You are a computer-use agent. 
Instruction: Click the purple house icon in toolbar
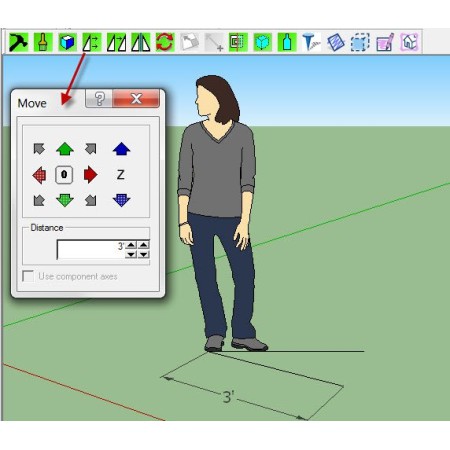point(409,42)
